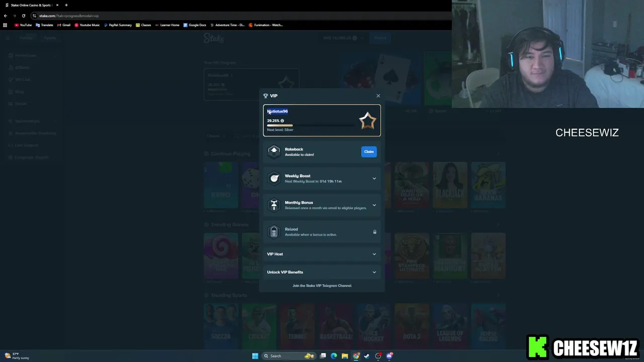Open Steam from the taskbar
Screen dimensions: 644x362
367,356
